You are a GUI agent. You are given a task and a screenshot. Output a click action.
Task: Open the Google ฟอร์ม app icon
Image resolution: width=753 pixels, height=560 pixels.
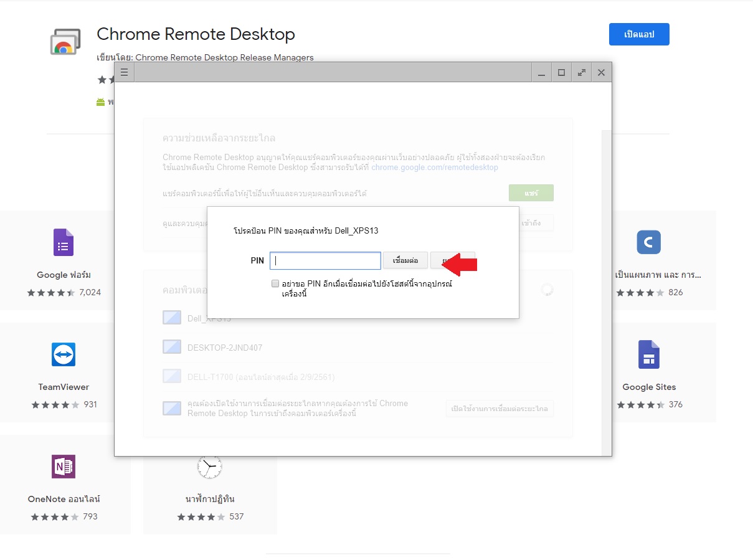click(64, 242)
